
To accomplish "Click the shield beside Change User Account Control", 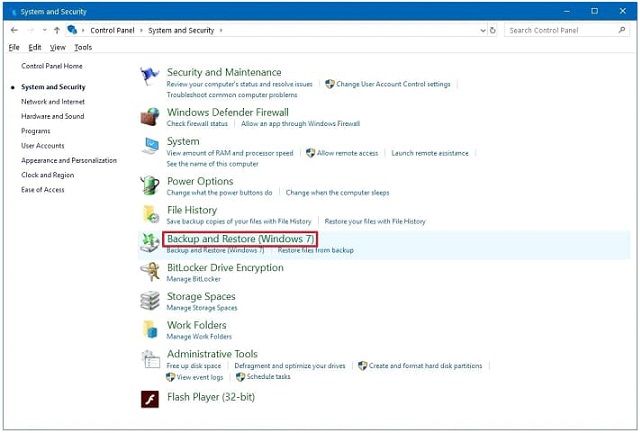I will tap(330, 84).
